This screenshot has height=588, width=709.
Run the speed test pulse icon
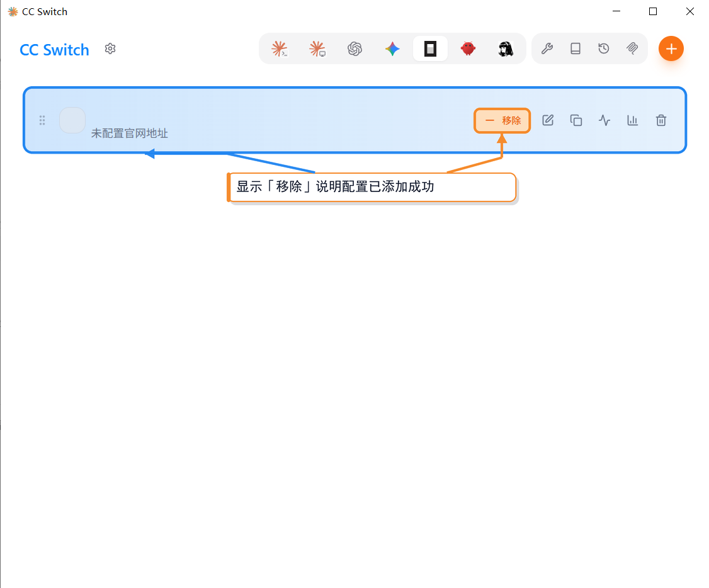604,120
